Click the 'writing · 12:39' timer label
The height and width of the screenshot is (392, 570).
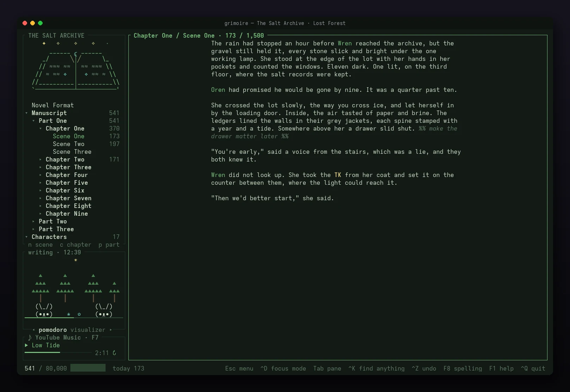click(x=55, y=252)
